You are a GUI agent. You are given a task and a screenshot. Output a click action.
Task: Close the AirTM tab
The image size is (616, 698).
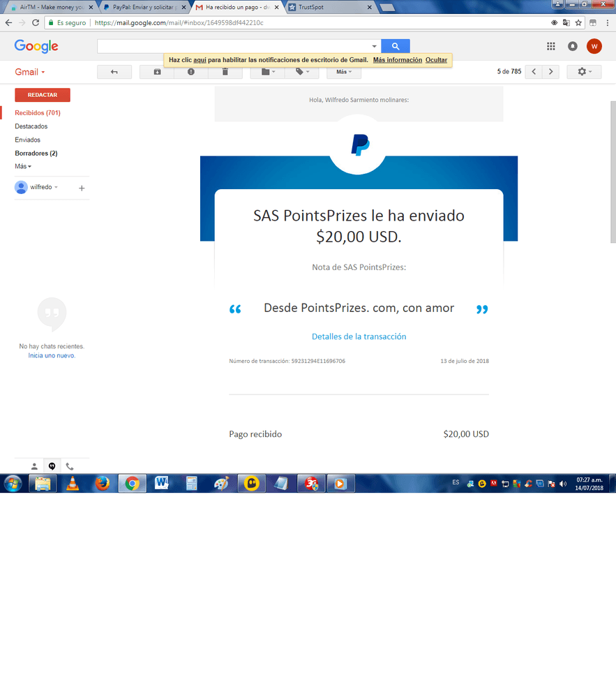click(91, 7)
